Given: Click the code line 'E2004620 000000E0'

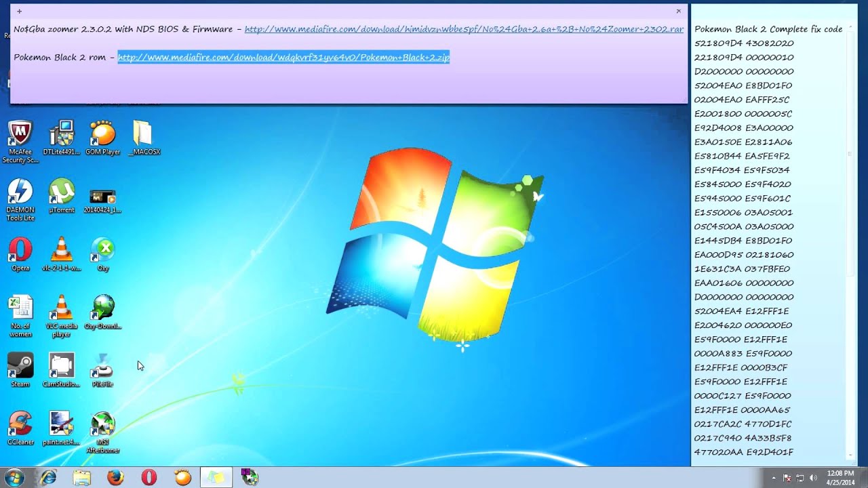Looking at the screenshot, I should tap(743, 325).
